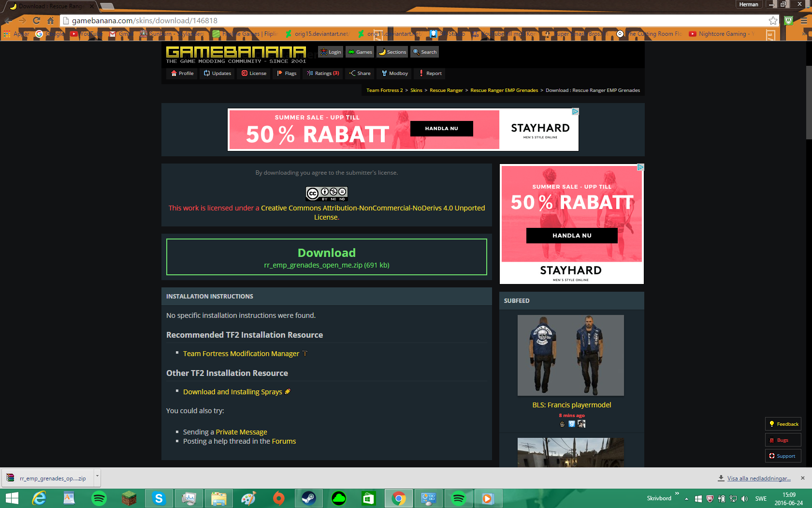Screen dimensions: 812x508
Task: Open the Modboy tab
Action: (x=395, y=74)
